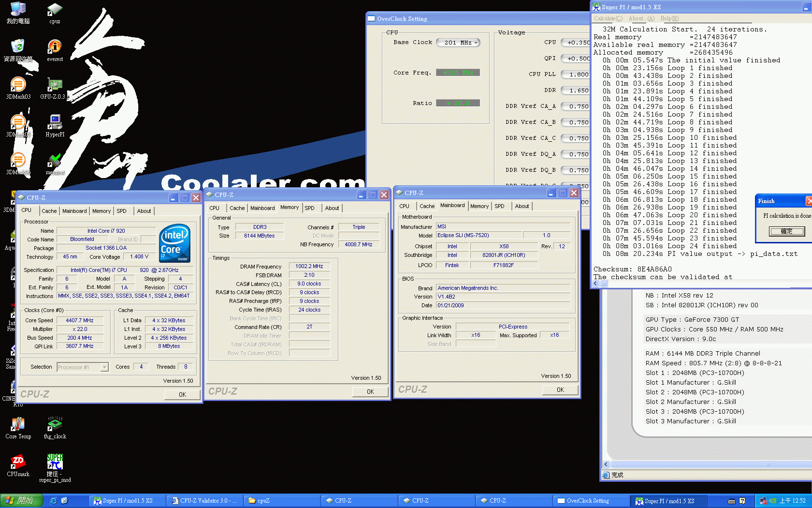
Task: Launch Internet Explorer from quick launch
Action: (x=53, y=501)
